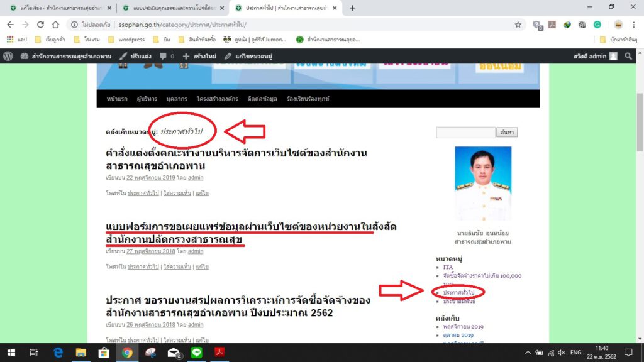Open notification center on taskbar
The height and width of the screenshot is (362, 644).
[x=628, y=353]
